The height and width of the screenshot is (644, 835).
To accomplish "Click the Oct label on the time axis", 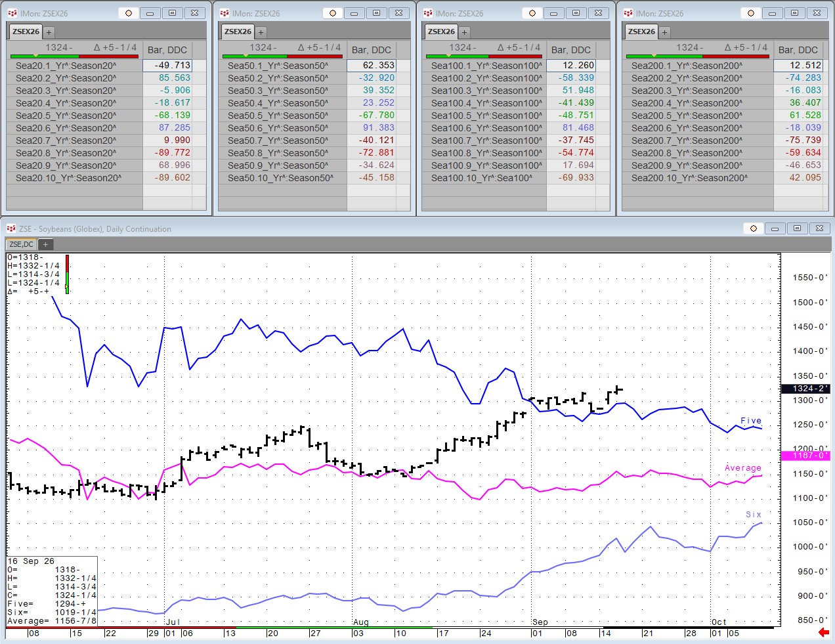I will click(x=719, y=622).
